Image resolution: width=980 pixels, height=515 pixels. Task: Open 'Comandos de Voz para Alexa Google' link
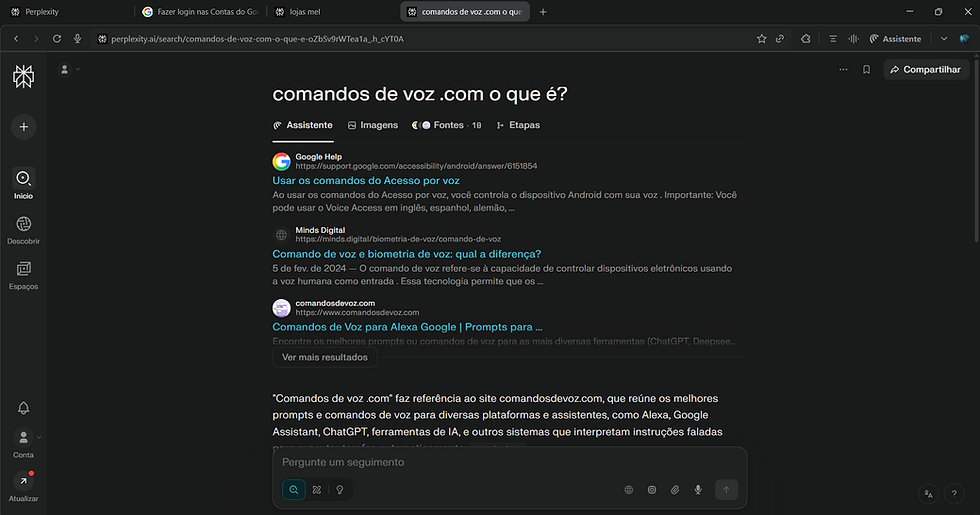click(x=408, y=327)
